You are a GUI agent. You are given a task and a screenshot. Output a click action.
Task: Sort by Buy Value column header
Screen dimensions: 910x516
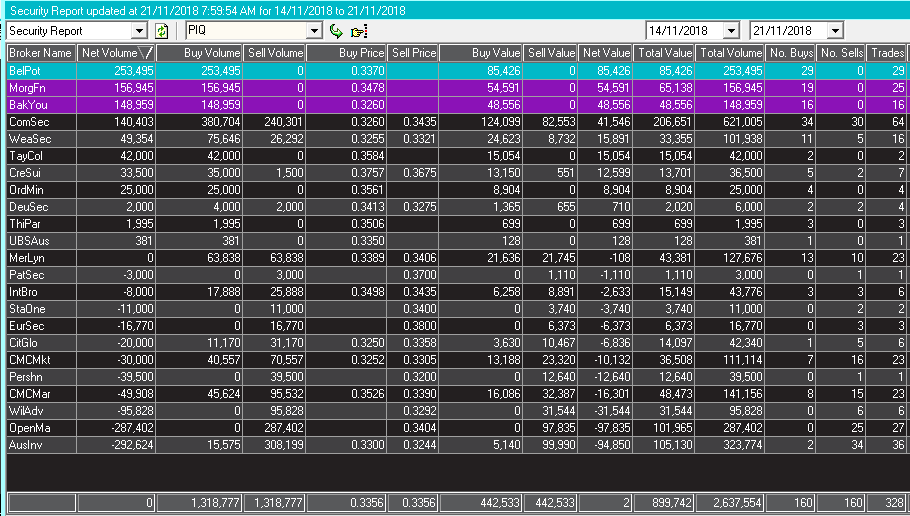481,53
